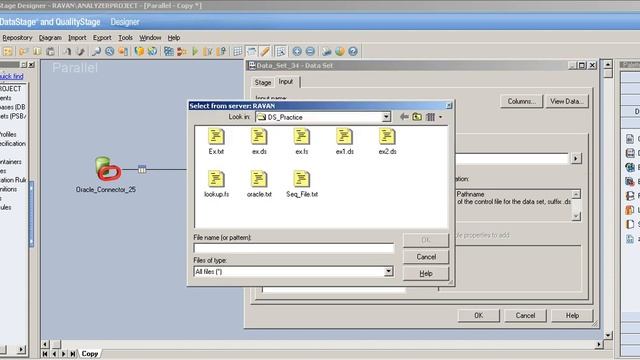The height and width of the screenshot is (360, 640).
Task: Select the ex.ds file
Action: click(x=259, y=141)
